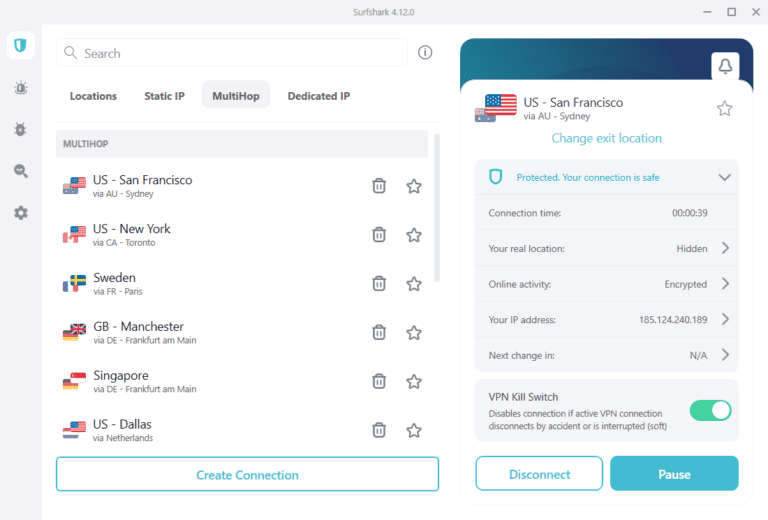Star the US - New York MultiHop entry

[414, 235]
